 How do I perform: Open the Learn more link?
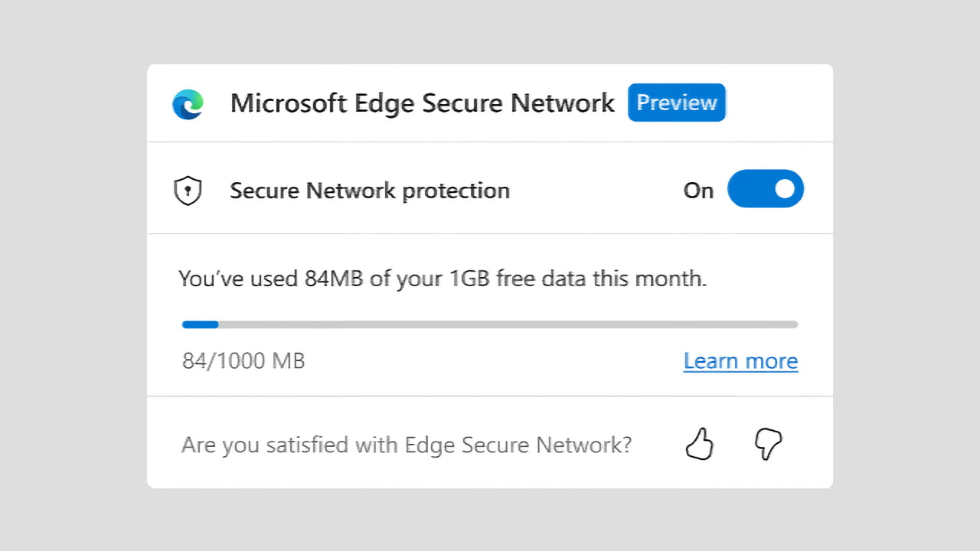(740, 360)
